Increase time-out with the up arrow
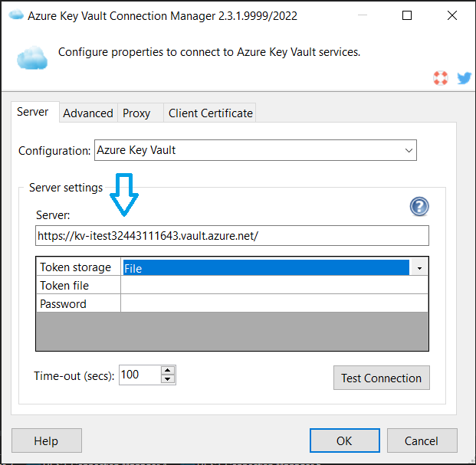 (x=168, y=370)
